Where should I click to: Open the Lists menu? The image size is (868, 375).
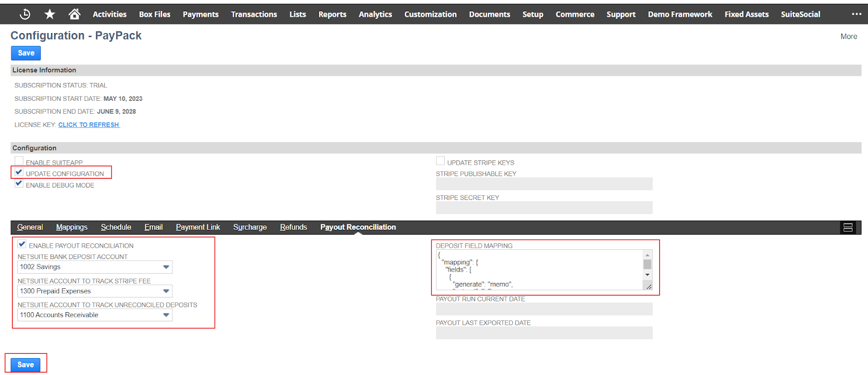298,14
